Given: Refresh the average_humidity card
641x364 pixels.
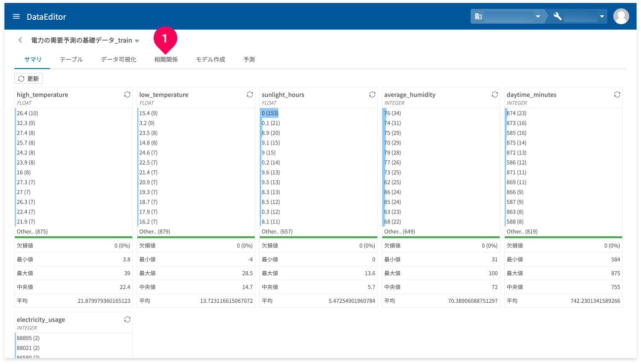Looking at the screenshot, I should coord(494,95).
